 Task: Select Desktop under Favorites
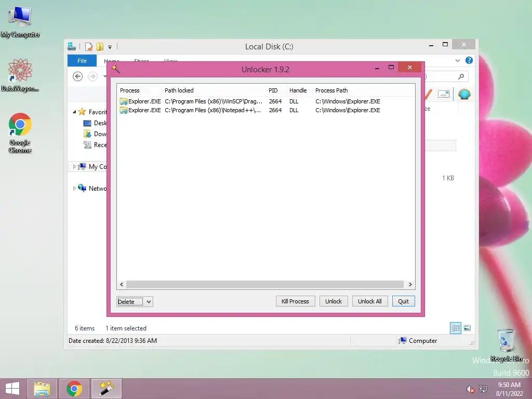pos(95,123)
